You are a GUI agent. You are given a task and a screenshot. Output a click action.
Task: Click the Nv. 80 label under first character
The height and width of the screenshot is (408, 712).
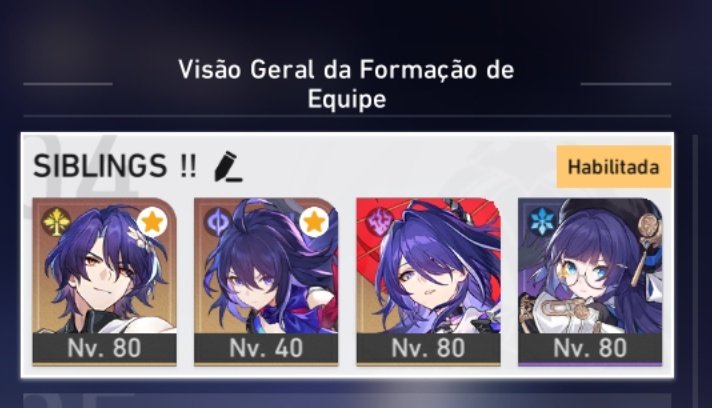click(104, 349)
